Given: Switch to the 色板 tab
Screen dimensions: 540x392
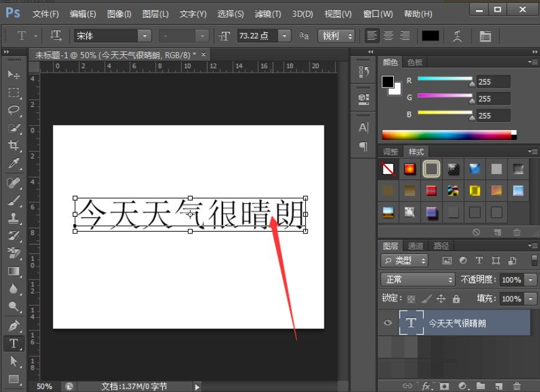Looking at the screenshot, I should [x=414, y=62].
